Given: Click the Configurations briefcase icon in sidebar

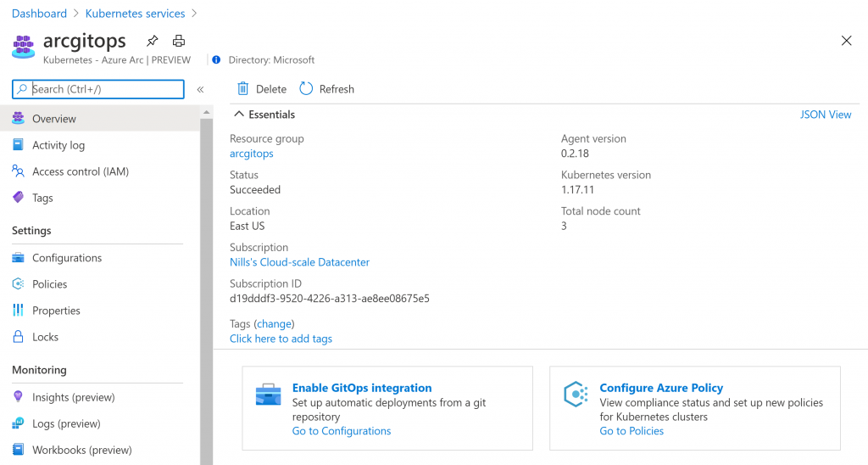Looking at the screenshot, I should click(19, 258).
